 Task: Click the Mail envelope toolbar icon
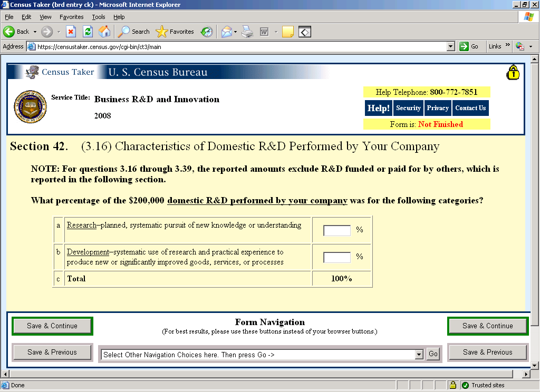[226, 32]
